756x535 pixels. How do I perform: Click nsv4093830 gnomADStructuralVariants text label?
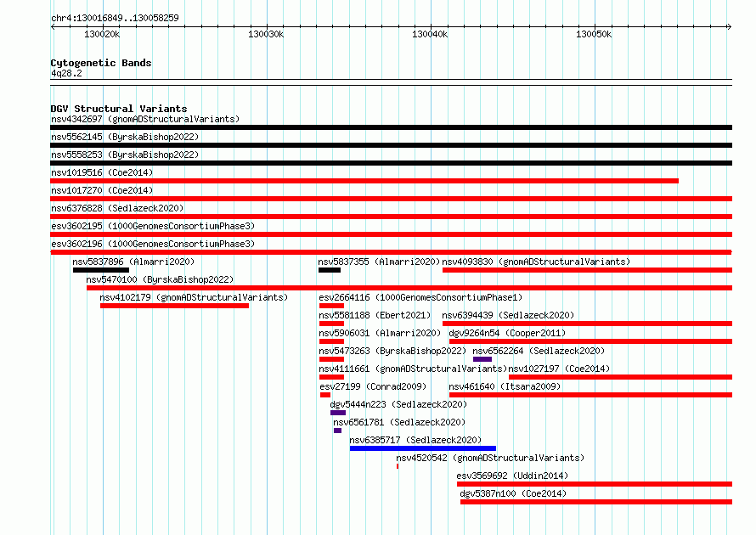point(536,262)
